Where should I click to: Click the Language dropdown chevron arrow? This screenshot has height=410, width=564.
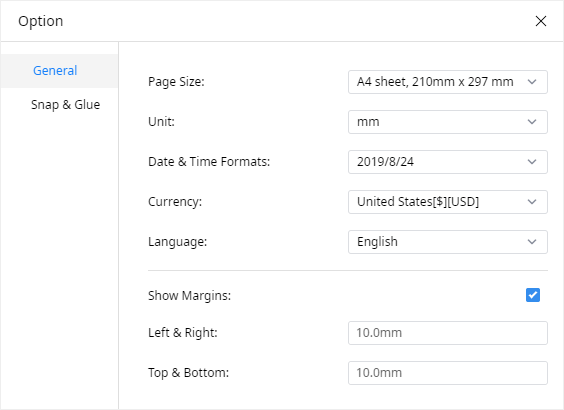[532, 242]
